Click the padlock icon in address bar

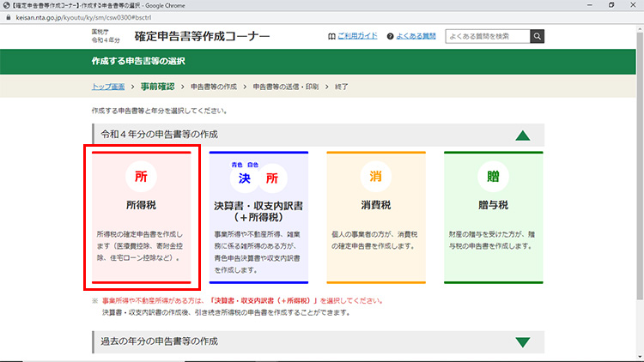coord(8,15)
